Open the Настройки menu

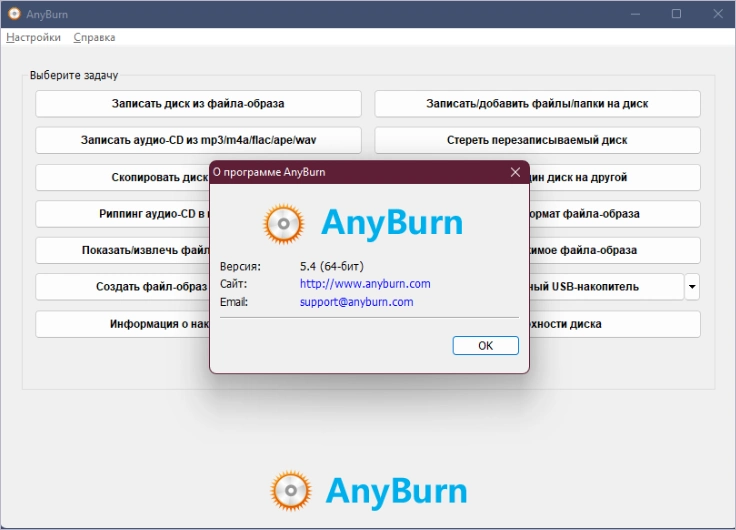tap(33, 38)
